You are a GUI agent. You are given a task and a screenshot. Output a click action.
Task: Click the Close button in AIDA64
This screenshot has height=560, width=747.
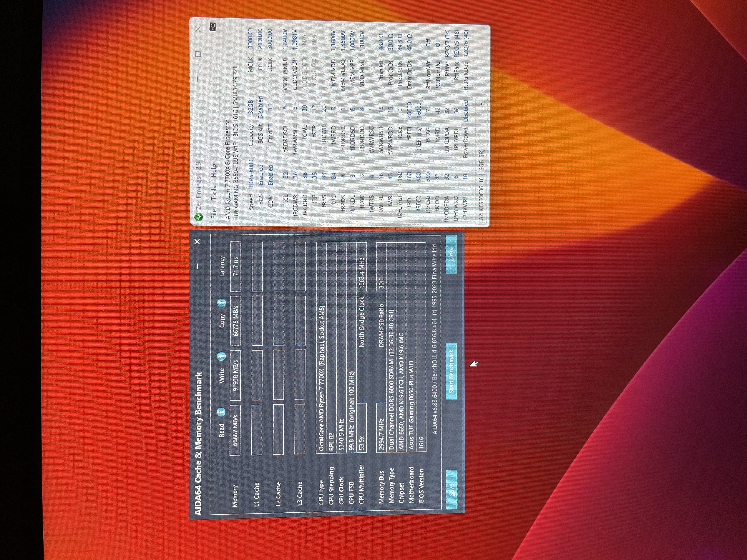(451, 254)
